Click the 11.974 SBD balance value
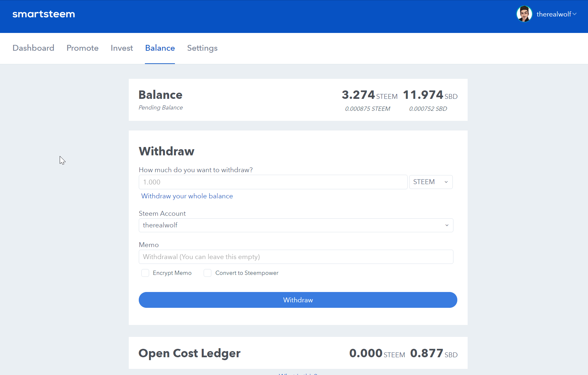Viewport: 588px width, 375px height. pyautogui.click(x=430, y=95)
